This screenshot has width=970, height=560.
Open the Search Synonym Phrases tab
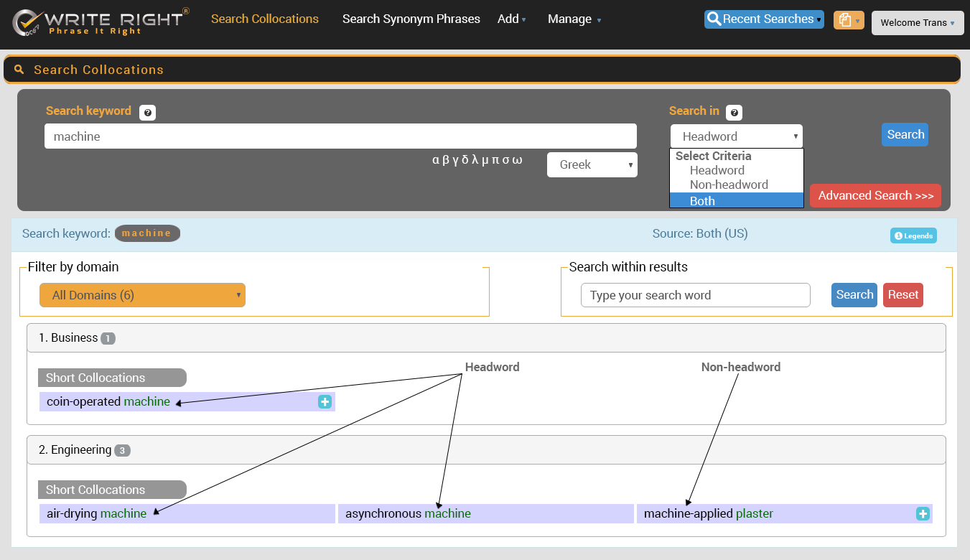pos(411,19)
